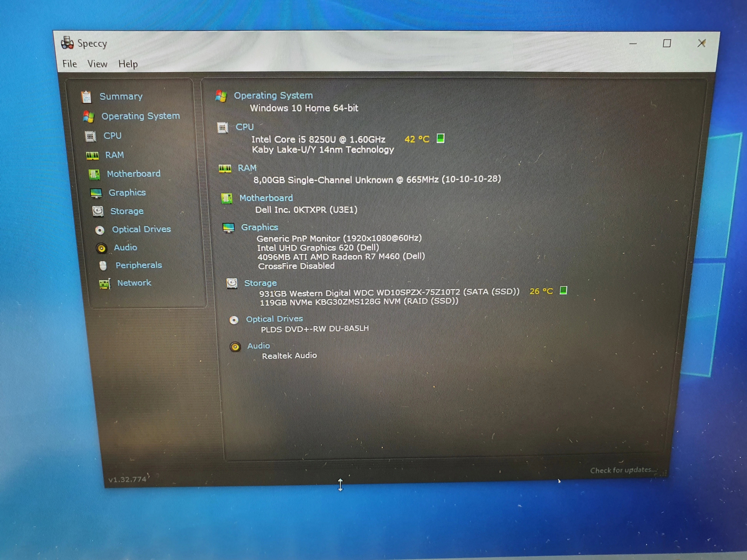Click the disc icon beside Optical Drives heading in main panel
Screen dimensions: 747x560
tap(234, 320)
